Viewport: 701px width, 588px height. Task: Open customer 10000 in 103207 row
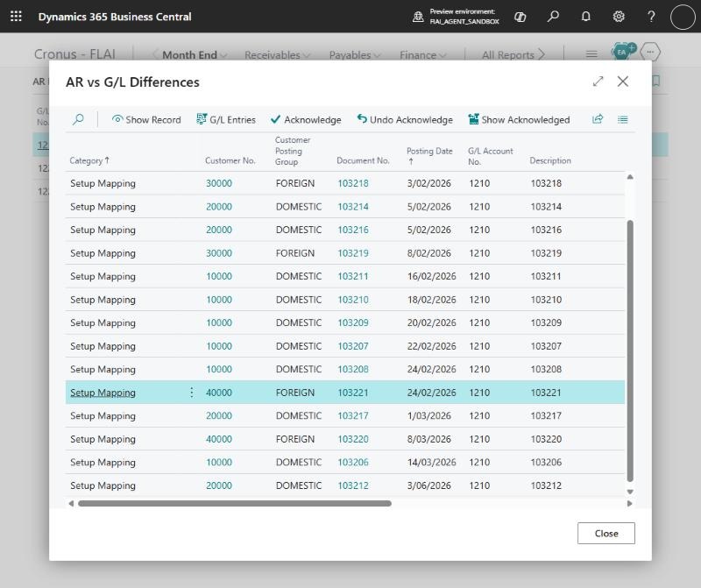[x=218, y=346]
